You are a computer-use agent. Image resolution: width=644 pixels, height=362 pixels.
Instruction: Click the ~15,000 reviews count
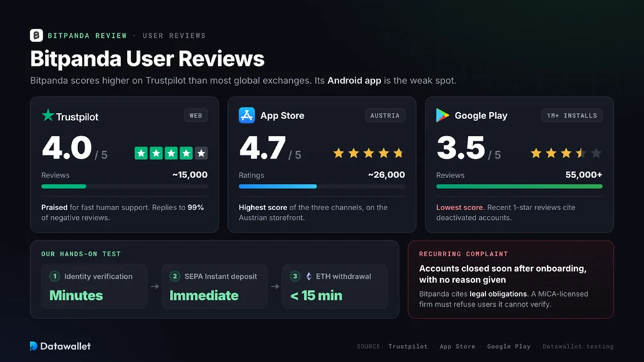(x=190, y=175)
